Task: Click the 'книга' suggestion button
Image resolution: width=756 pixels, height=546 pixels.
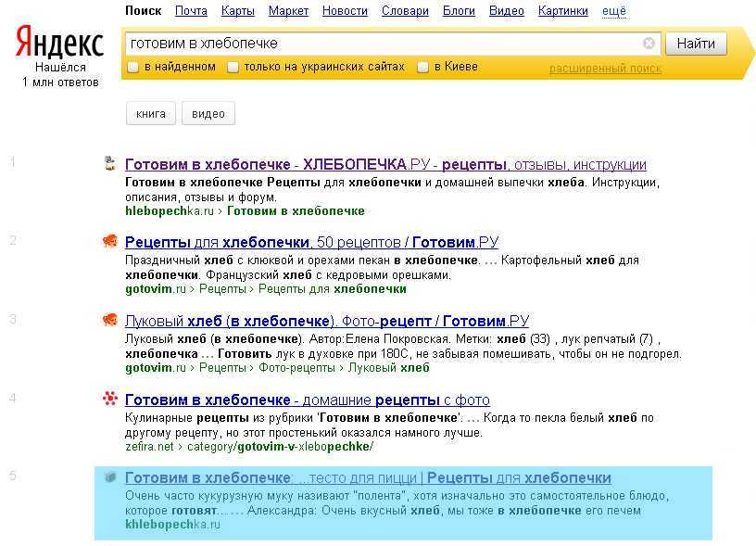Action: pos(151,114)
